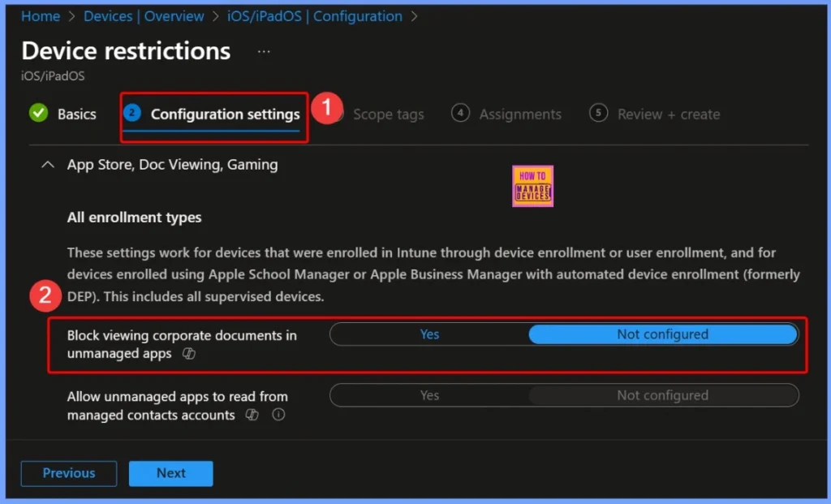Click the chevron after iOS/iPadOS Configuration breadcrumb

point(415,15)
